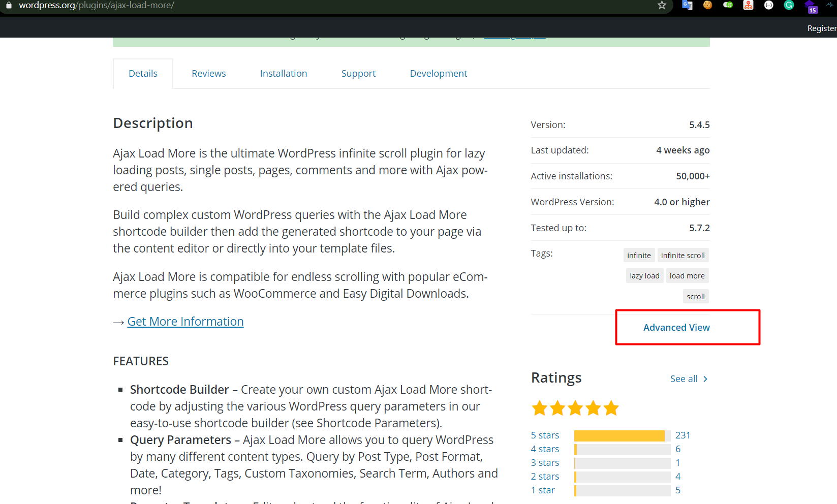Open the 4 stars reviews link

click(545, 449)
